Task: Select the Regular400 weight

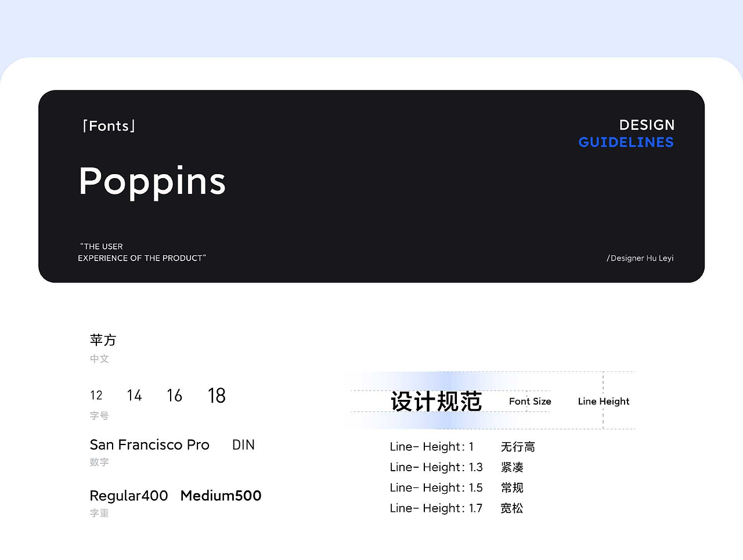Action: click(x=129, y=496)
